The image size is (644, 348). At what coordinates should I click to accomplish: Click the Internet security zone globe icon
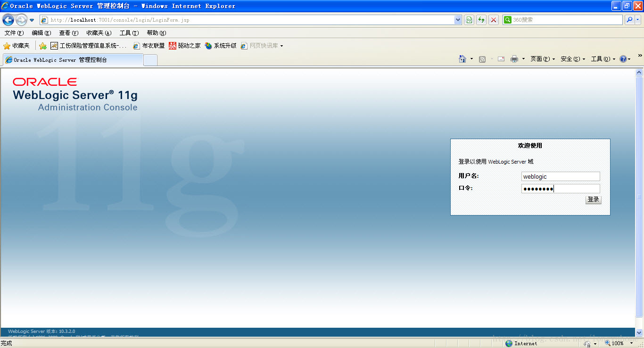click(x=509, y=343)
